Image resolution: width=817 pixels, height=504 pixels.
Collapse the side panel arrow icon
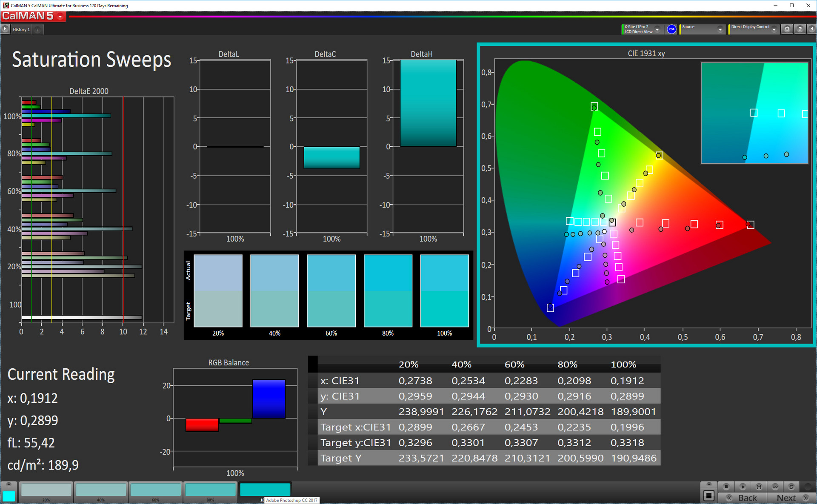pos(812,29)
